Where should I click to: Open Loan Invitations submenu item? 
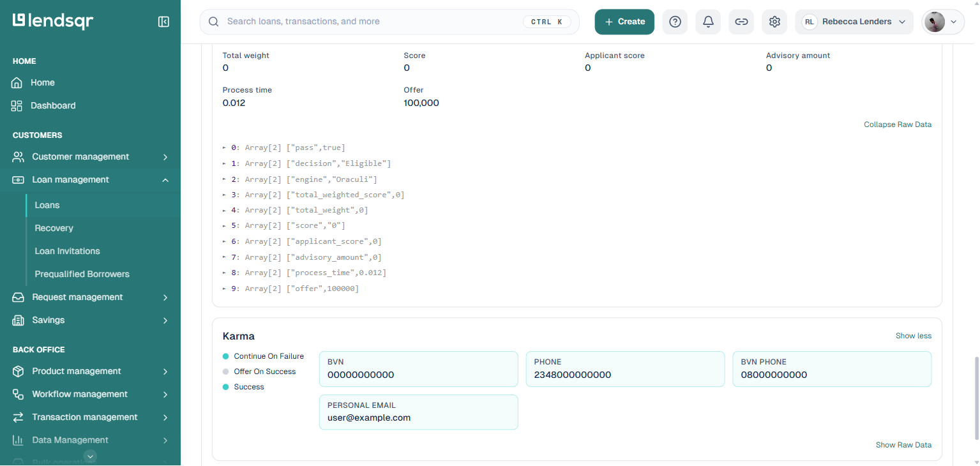pos(67,251)
